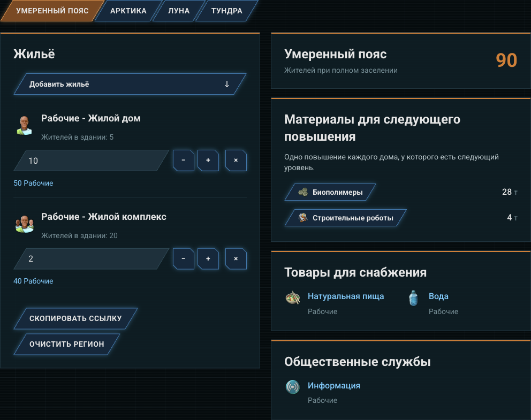The width and height of the screenshot is (531, 420).
Task: Click Жителей при полном заселении text
Action: point(340,71)
